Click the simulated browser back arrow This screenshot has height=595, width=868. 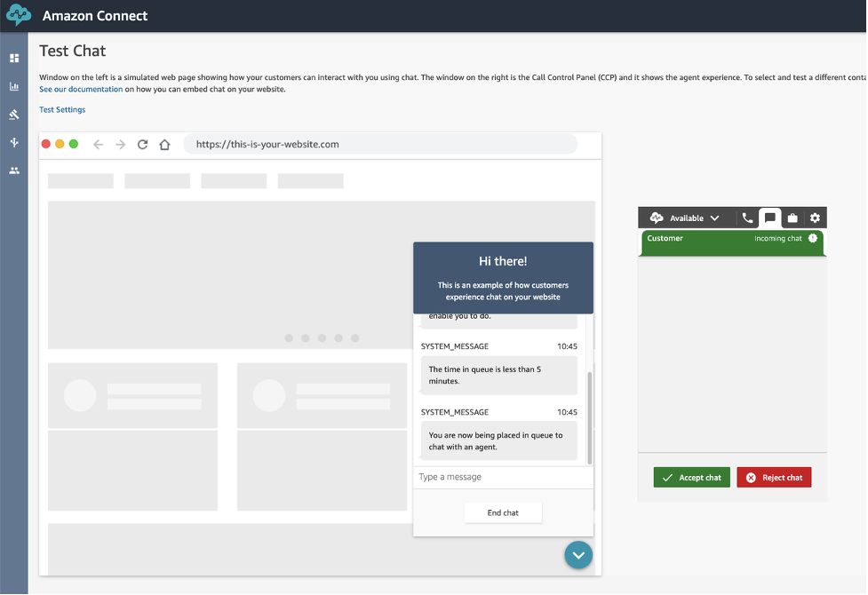[x=98, y=145]
